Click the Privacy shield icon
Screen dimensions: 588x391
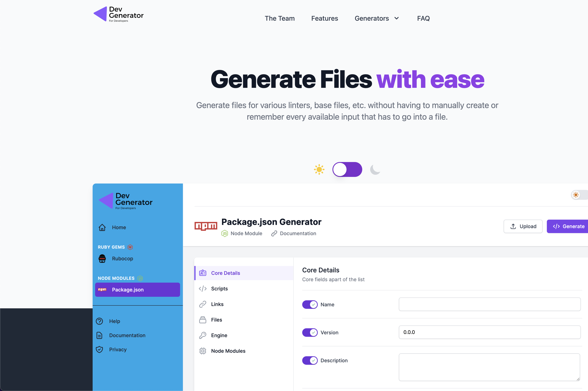point(99,349)
